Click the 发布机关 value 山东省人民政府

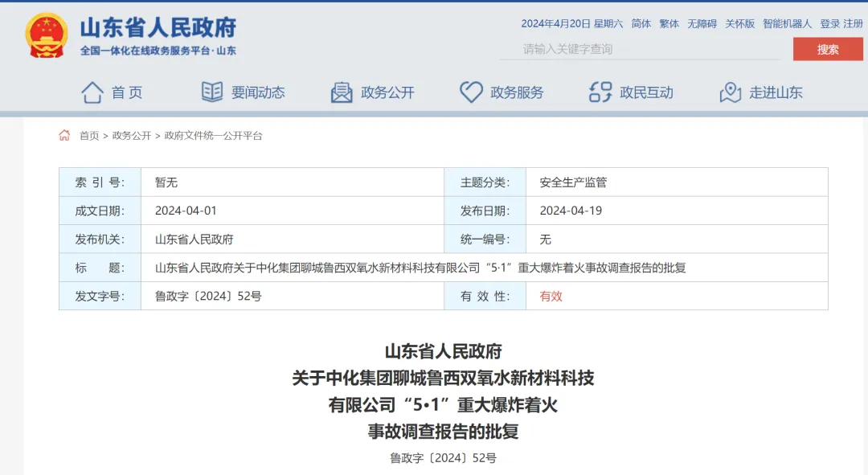194,240
